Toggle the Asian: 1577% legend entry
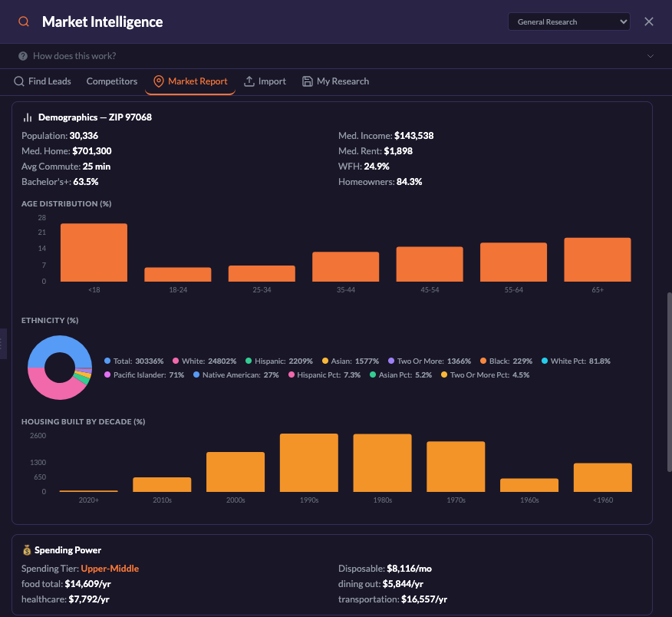 pos(350,361)
